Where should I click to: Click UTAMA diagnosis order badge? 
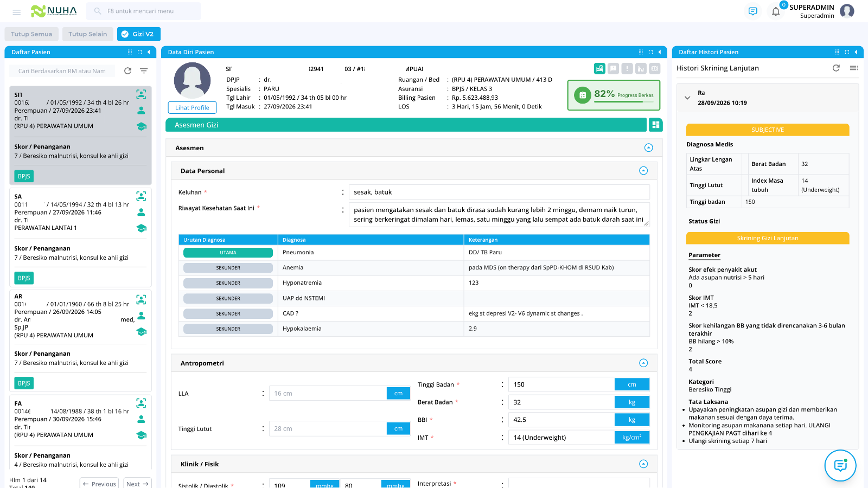[228, 253]
